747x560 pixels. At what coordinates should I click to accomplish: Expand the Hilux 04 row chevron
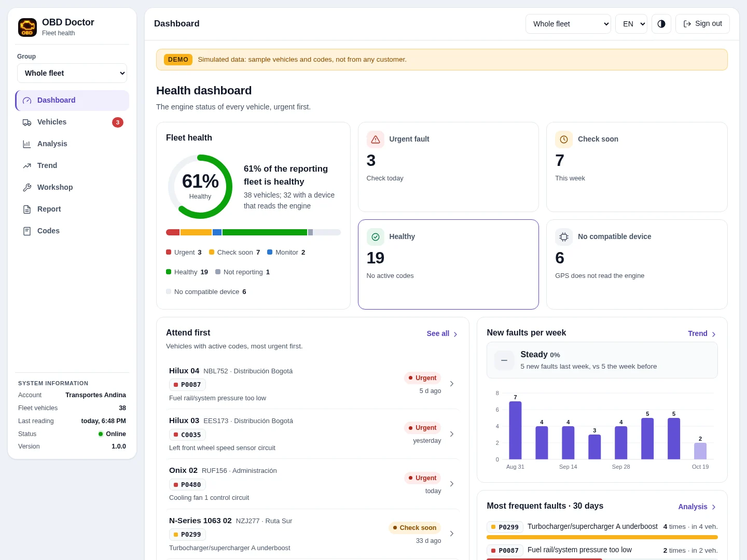click(x=452, y=384)
